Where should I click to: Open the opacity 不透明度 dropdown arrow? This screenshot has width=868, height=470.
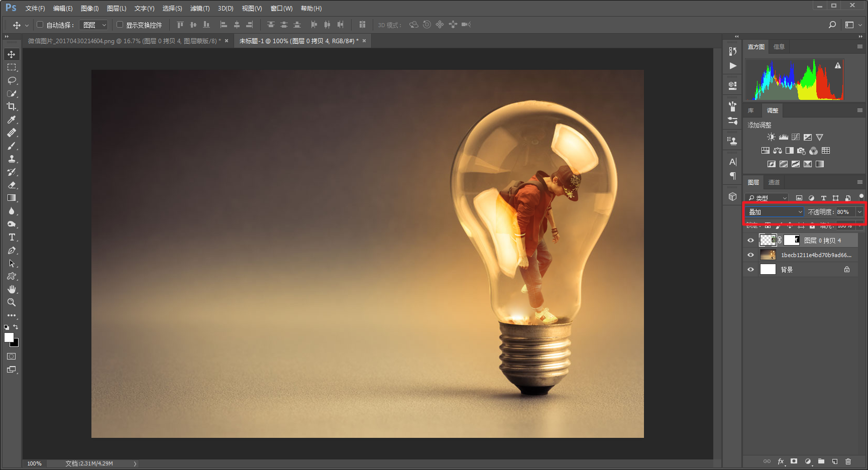point(859,212)
